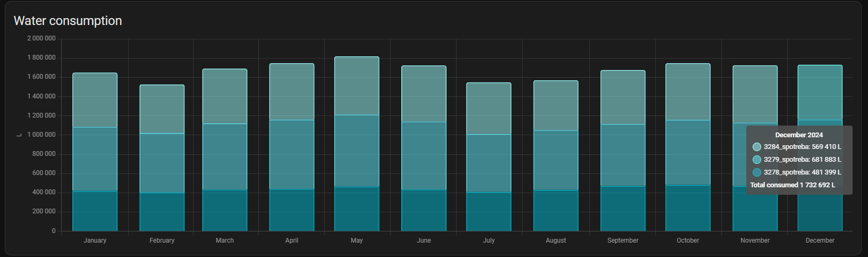Click the middle segment of August bar
Image resolution: width=868 pixels, height=257 pixels.
556,160
